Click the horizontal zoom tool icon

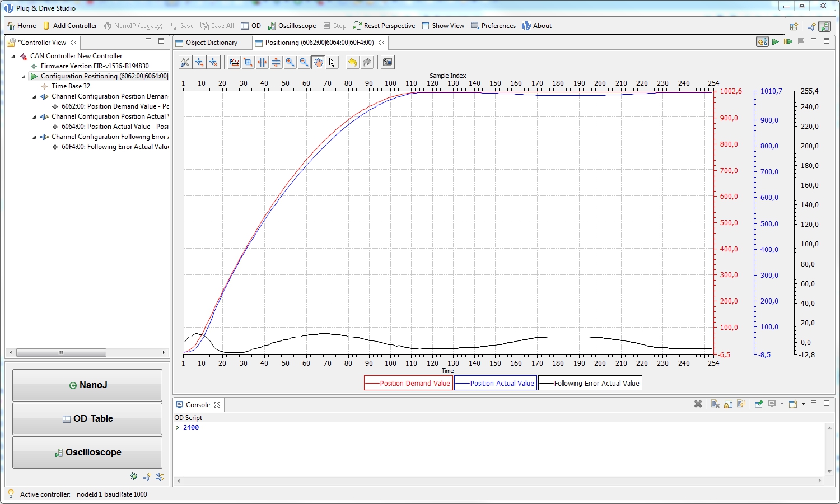[262, 62]
